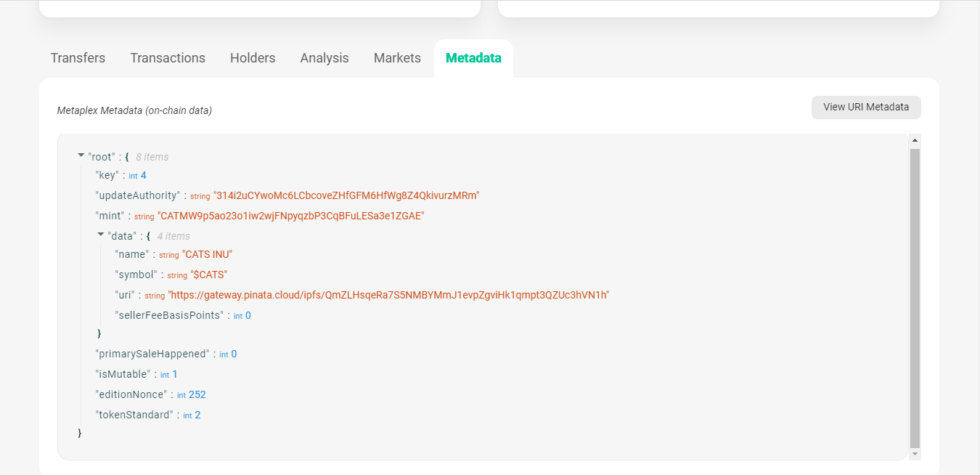Switch to the Transfers tab
Screen dimensions: 980x475
pyautogui.click(x=77, y=57)
